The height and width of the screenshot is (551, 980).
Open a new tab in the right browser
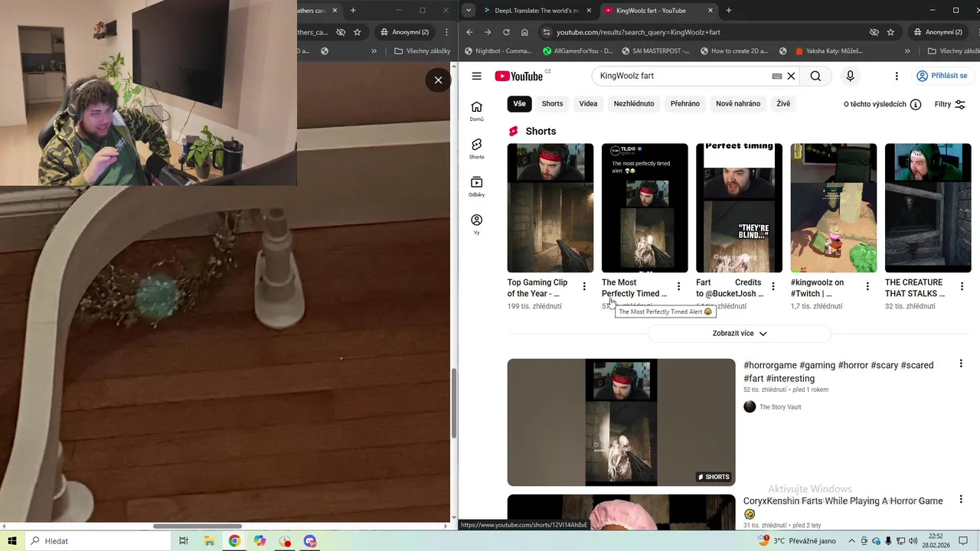(728, 11)
